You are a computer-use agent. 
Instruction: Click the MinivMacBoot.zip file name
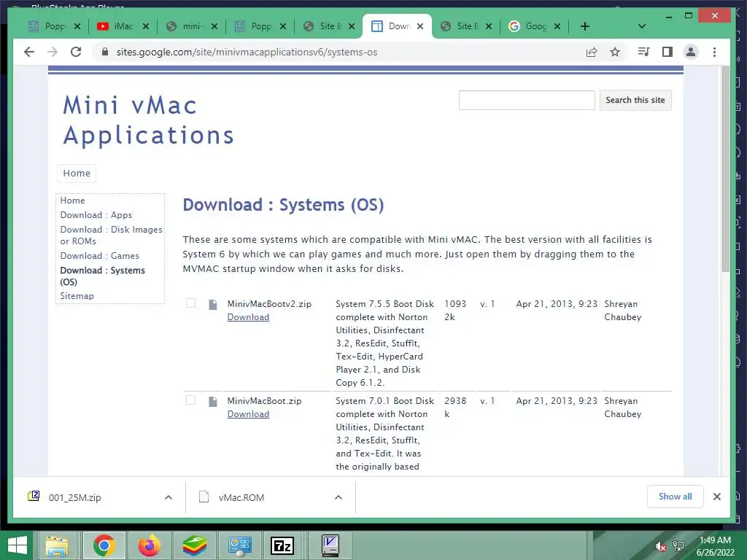click(264, 401)
